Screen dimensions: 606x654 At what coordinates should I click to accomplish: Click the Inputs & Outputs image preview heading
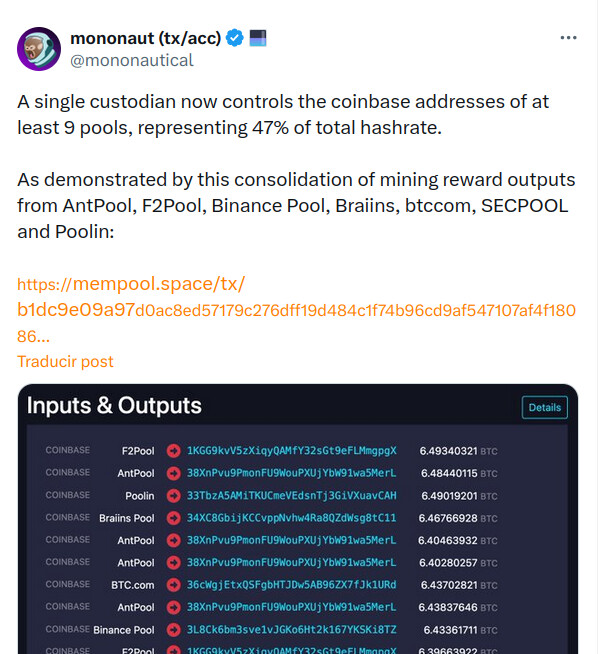coord(114,406)
